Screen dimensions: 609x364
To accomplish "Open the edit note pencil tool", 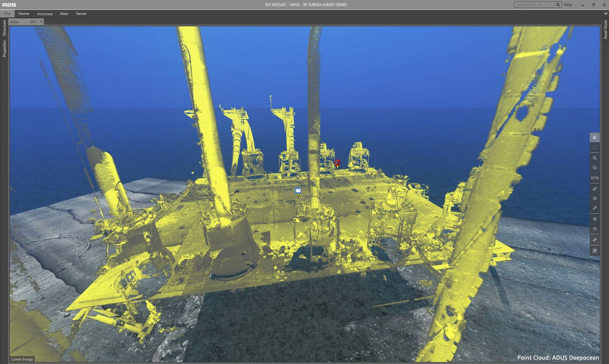I will tap(594, 251).
